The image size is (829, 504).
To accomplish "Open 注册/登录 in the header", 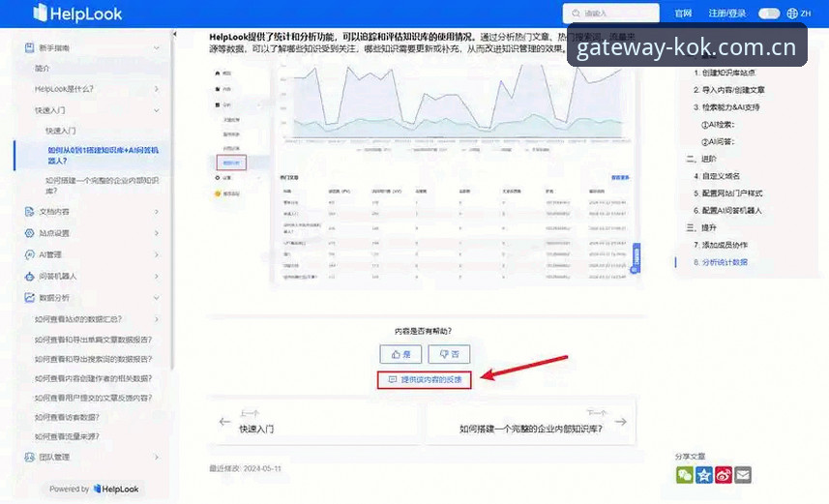I will (x=727, y=14).
